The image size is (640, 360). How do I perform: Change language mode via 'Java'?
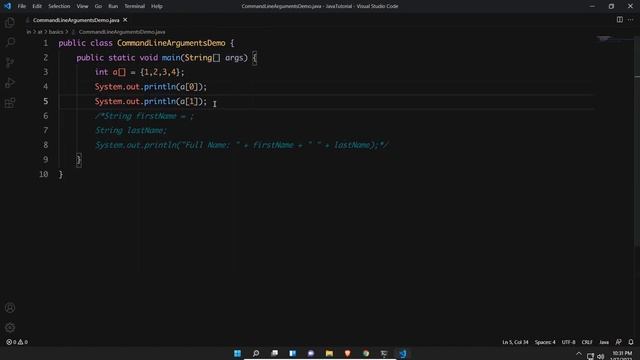pyautogui.click(x=604, y=342)
